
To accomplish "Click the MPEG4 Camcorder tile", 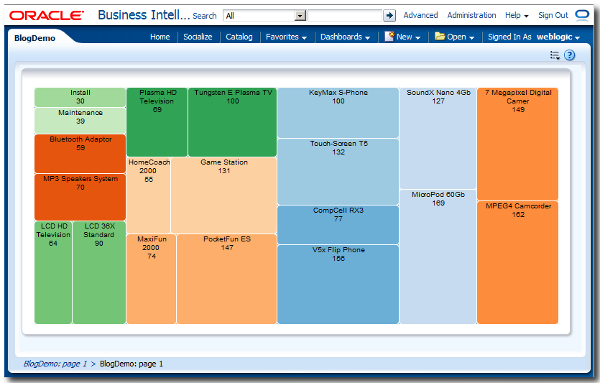I will pyautogui.click(x=518, y=262).
